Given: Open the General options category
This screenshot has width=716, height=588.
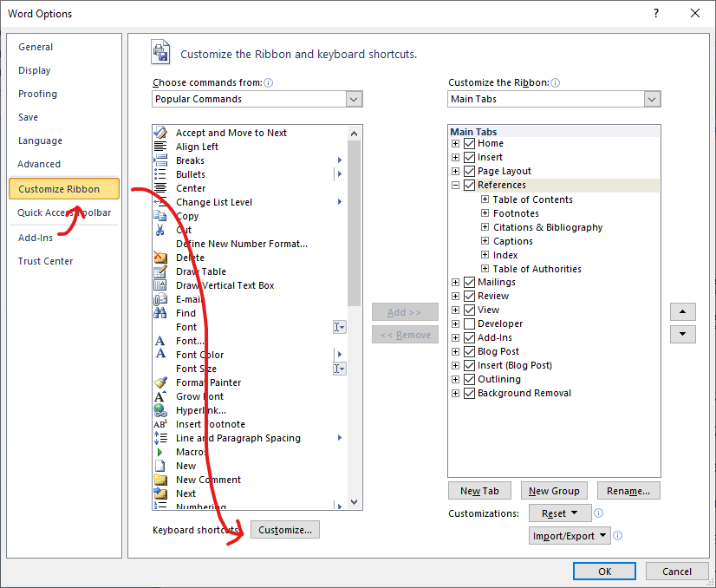Looking at the screenshot, I should point(36,47).
